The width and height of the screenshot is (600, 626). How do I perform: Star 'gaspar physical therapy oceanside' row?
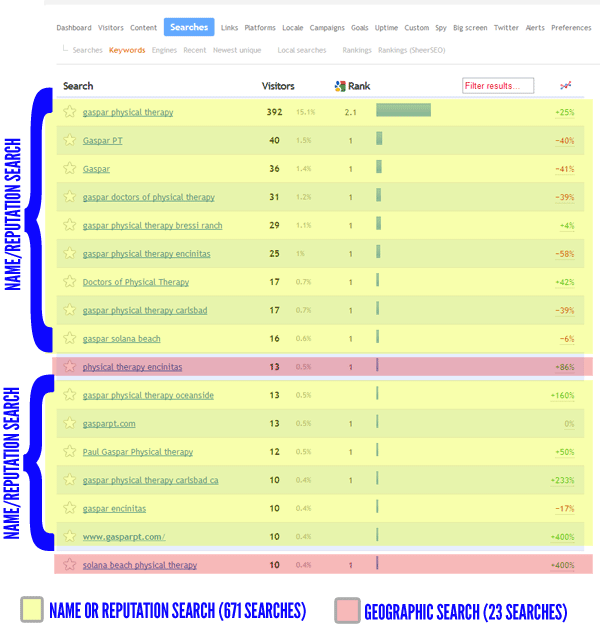[x=69, y=394]
